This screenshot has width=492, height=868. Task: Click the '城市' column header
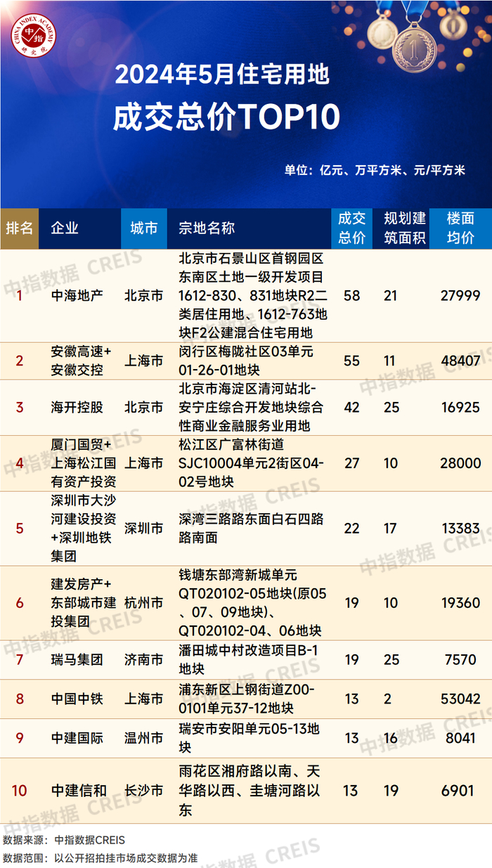coord(144,228)
